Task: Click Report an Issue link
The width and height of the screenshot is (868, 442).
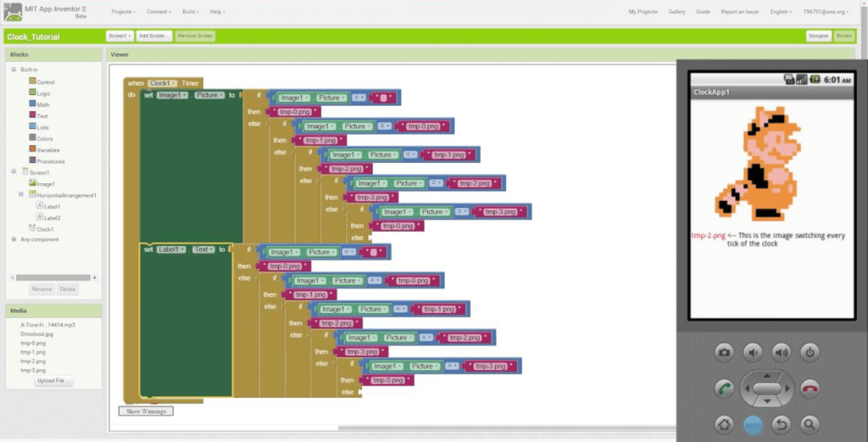Action: pyautogui.click(x=739, y=12)
